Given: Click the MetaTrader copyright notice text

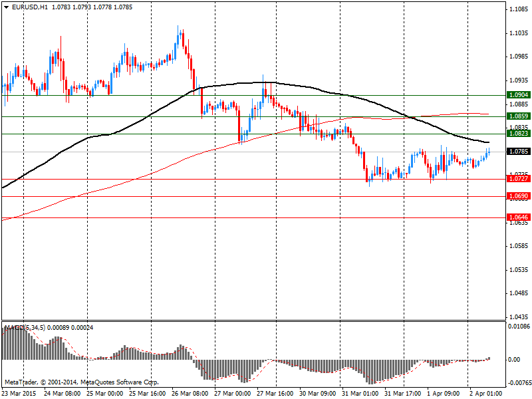Looking at the screenshot, I should [x=81, y=382].
